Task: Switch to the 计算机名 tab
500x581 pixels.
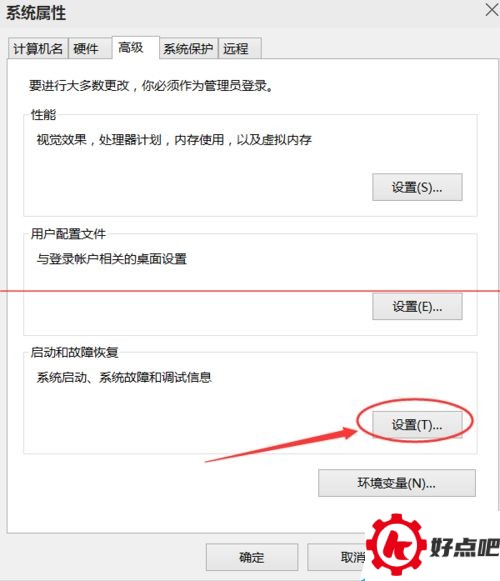Action: coord(38,49)
